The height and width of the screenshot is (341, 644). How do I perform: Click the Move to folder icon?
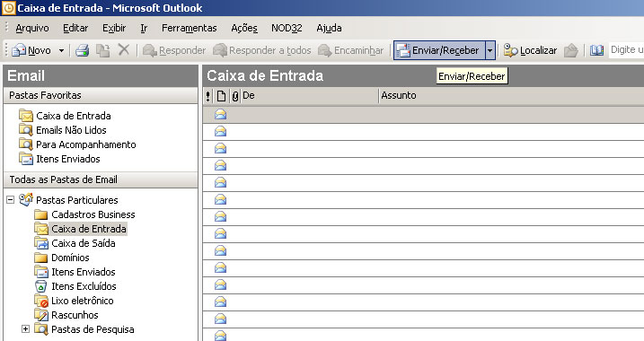[102, 50]
